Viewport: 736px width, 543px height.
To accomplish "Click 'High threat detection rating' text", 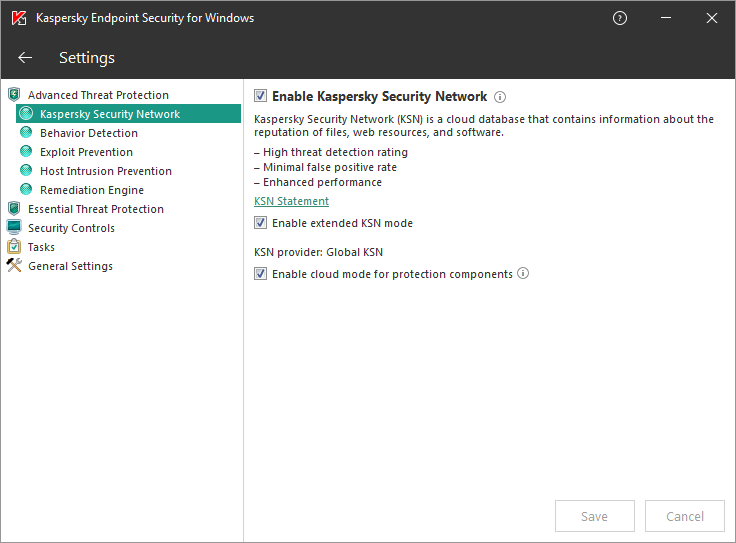I will click(x=335, y=153).
